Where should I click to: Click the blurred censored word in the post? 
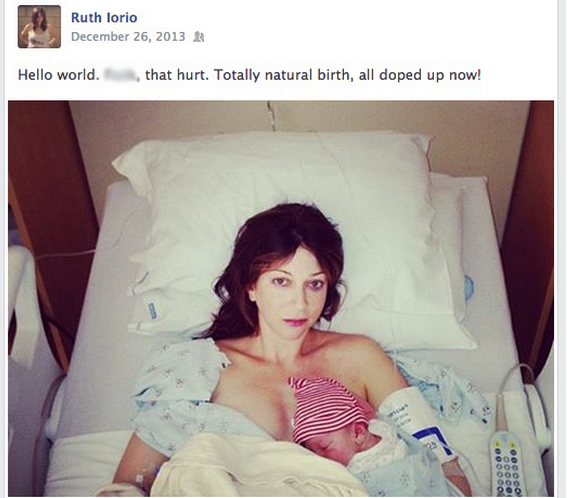pyautogui.click(x=121, y=75)
